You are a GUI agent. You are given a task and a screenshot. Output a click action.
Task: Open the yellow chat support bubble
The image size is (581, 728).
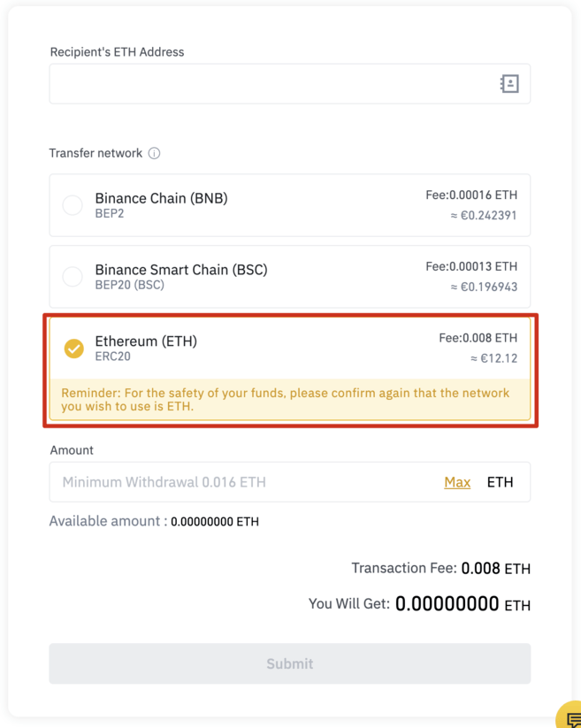point(571,718)
